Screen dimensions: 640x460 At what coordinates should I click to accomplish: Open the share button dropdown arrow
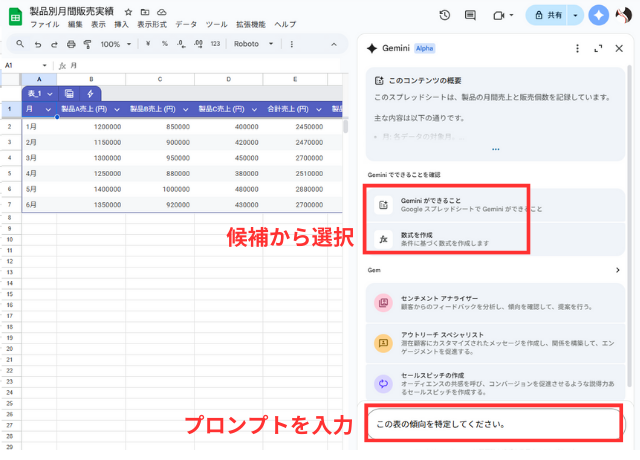point(575,16)
